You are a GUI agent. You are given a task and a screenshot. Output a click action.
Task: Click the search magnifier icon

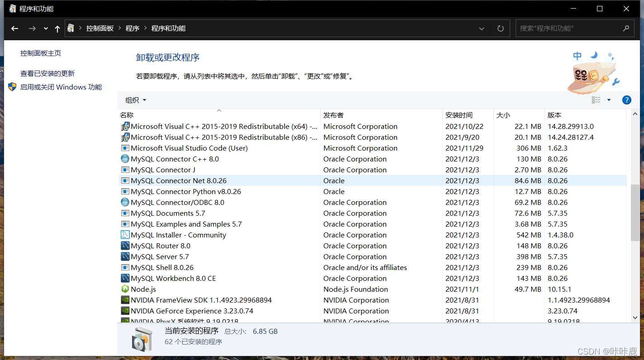pos(626,28)
